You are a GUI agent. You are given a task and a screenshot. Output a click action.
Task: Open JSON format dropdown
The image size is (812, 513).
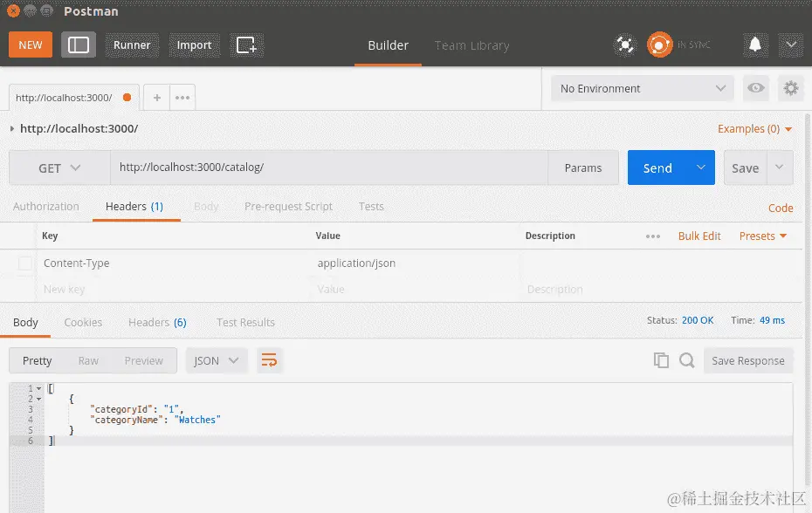[x=217, y=360]
